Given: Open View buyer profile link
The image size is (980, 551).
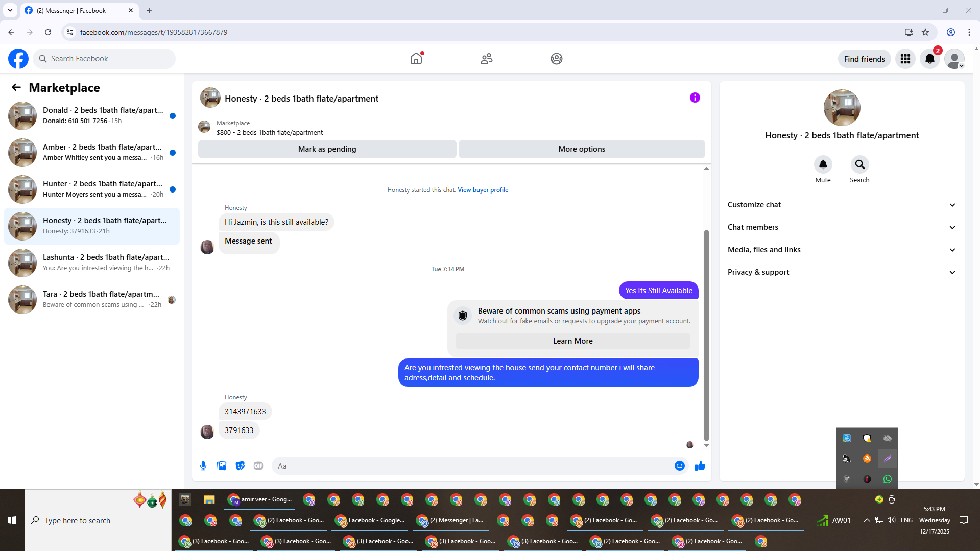Looking at the screenshot, I should coord(483,190).
